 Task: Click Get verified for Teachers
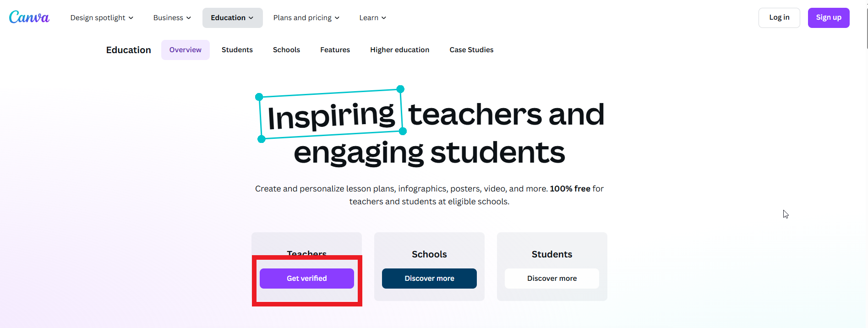coord(306,279)
